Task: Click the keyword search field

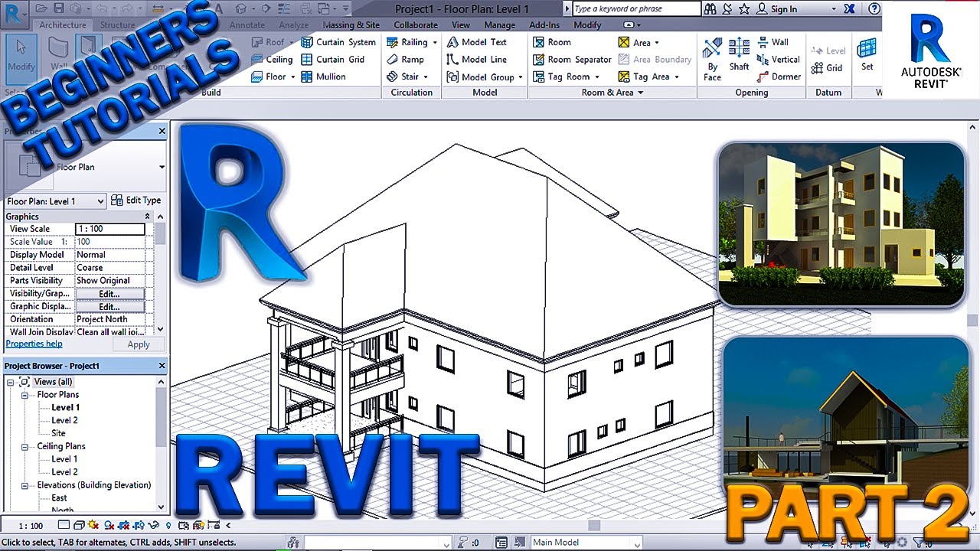Action: pyautogui.click(x=636, y=8)
